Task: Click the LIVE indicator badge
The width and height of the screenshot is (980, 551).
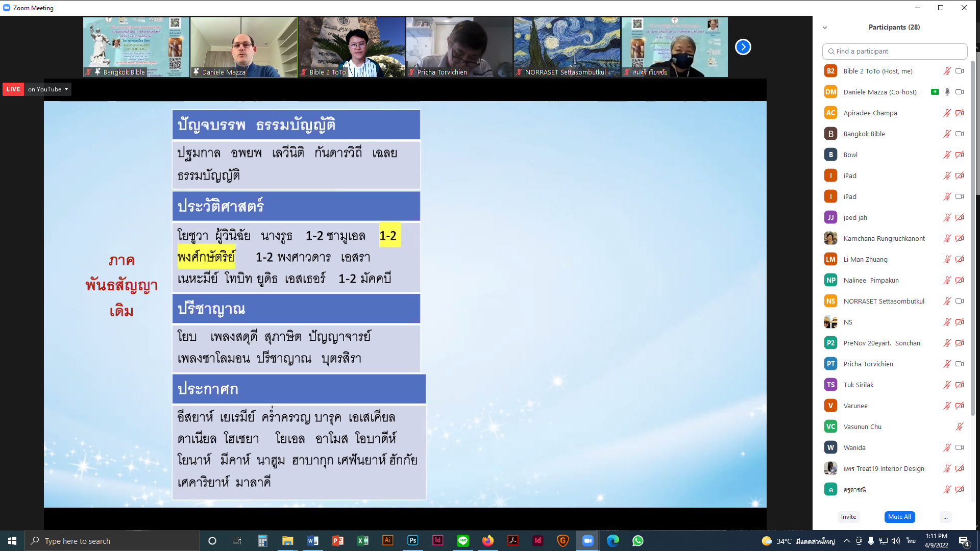Action: pos(13,89)
